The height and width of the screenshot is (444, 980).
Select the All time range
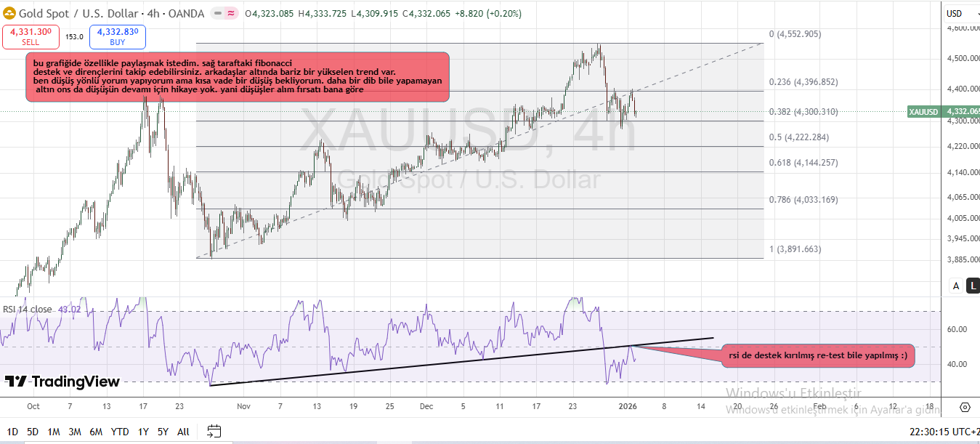183,432
